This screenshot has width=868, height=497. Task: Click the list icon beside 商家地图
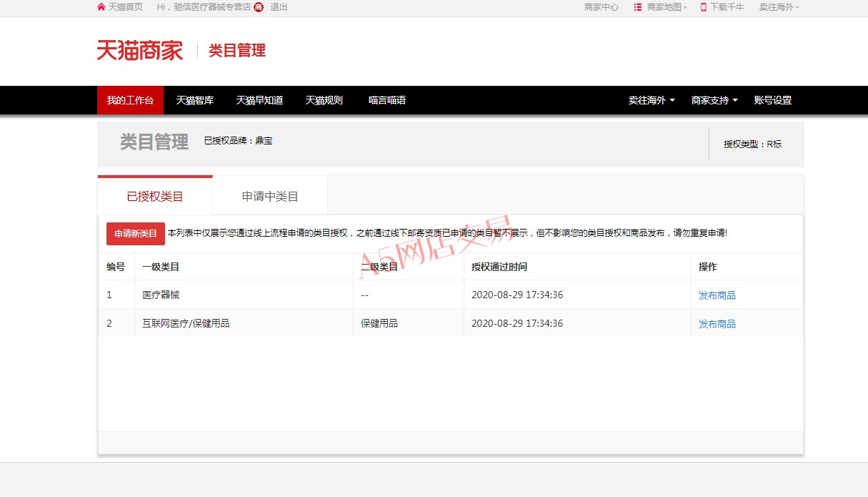(x=638, y=7)
